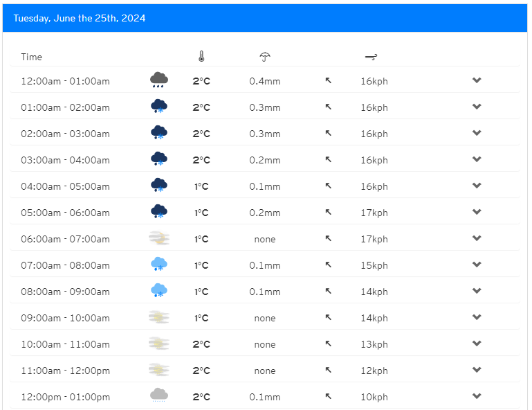Open details chevron for 02:00am - 03:00am

477,133
